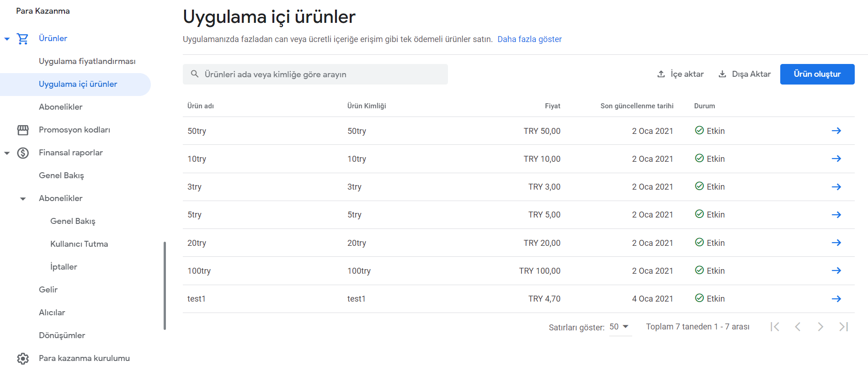Click the Ürün adı column header
Image resolution: width=868 pixels, height=366 pixels.
tap(201, 106)
